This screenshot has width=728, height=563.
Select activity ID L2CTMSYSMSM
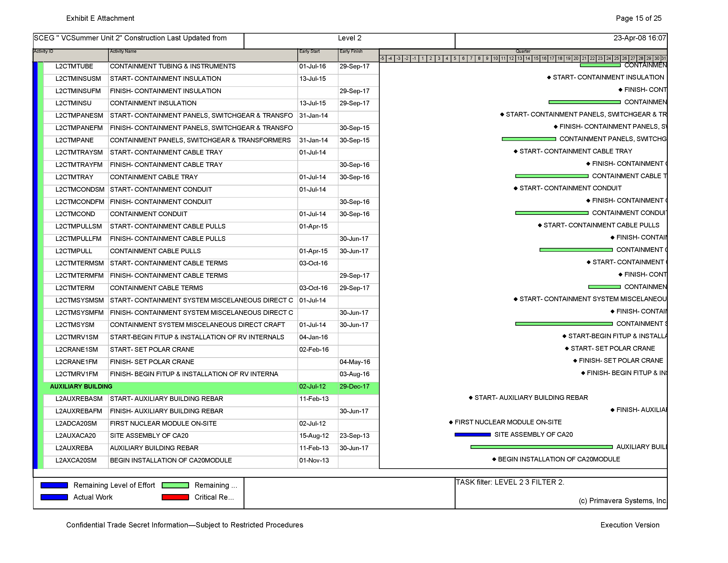click(x=80, y=300)
